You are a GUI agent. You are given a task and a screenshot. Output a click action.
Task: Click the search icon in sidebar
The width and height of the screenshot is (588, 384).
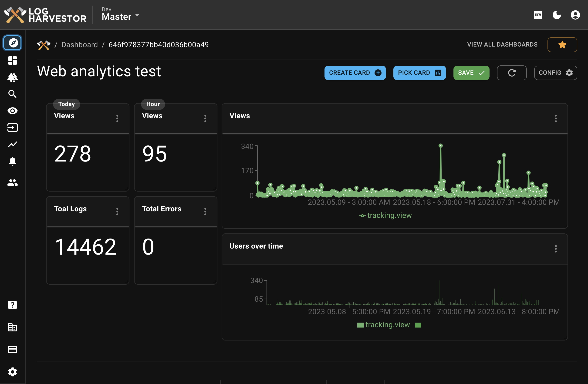coord(12,94)
